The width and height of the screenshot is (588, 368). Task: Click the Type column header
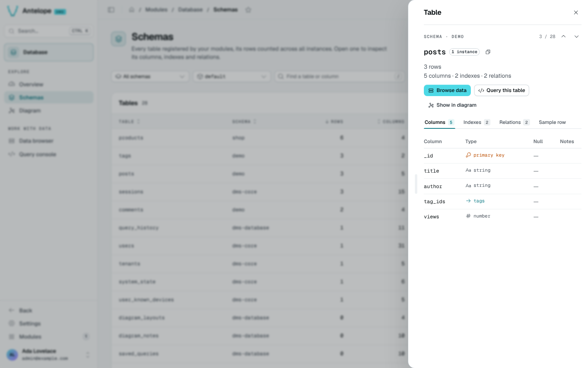pyautogui.click(x=471, y=141)
